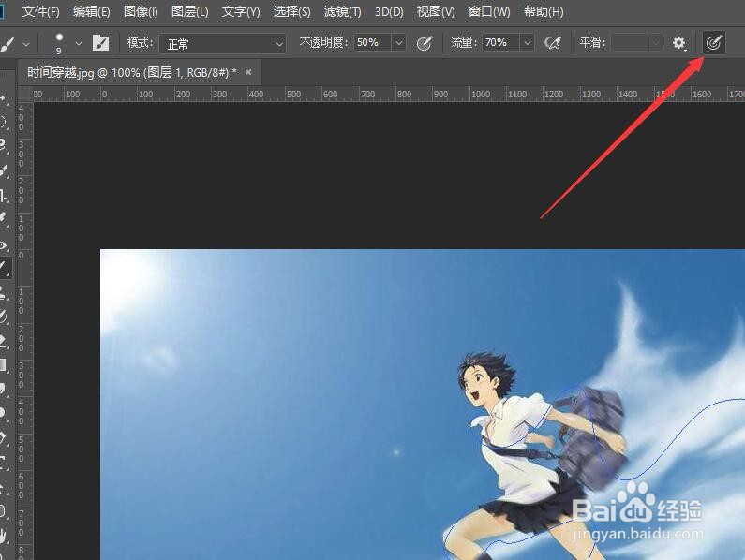Click the 不透明度: label text
The height and width of the screenshot is (560, 745).
coord(324,43)
